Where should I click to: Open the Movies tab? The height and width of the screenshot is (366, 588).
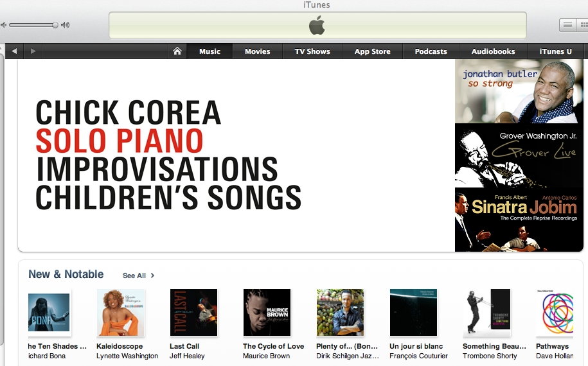(x=257, y=51)
